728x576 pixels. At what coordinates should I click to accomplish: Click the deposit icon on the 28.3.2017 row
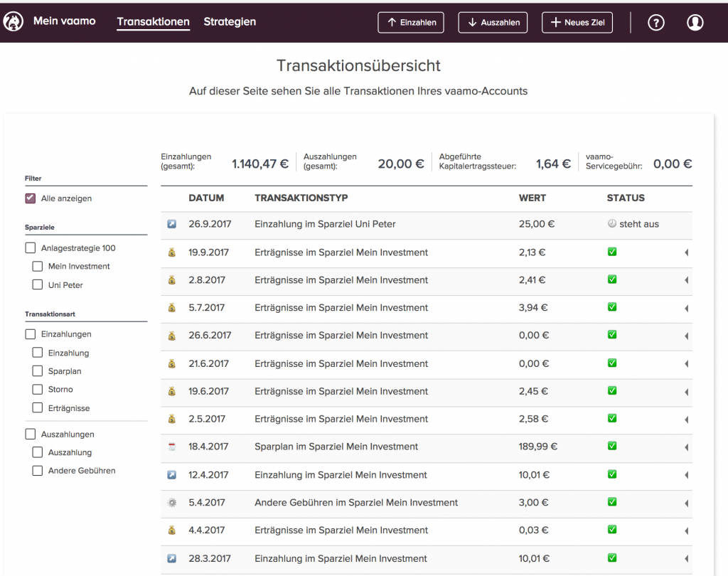coord(172,558)
